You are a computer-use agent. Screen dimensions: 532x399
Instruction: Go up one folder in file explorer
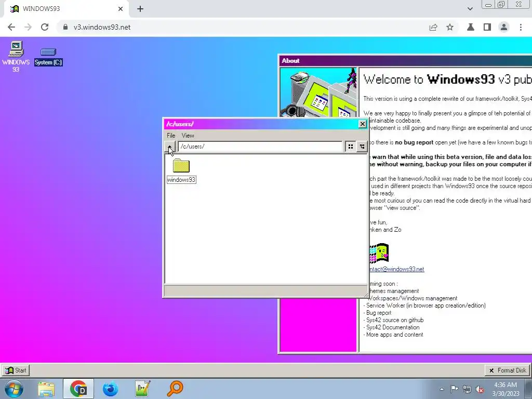(x=170, y=147)
